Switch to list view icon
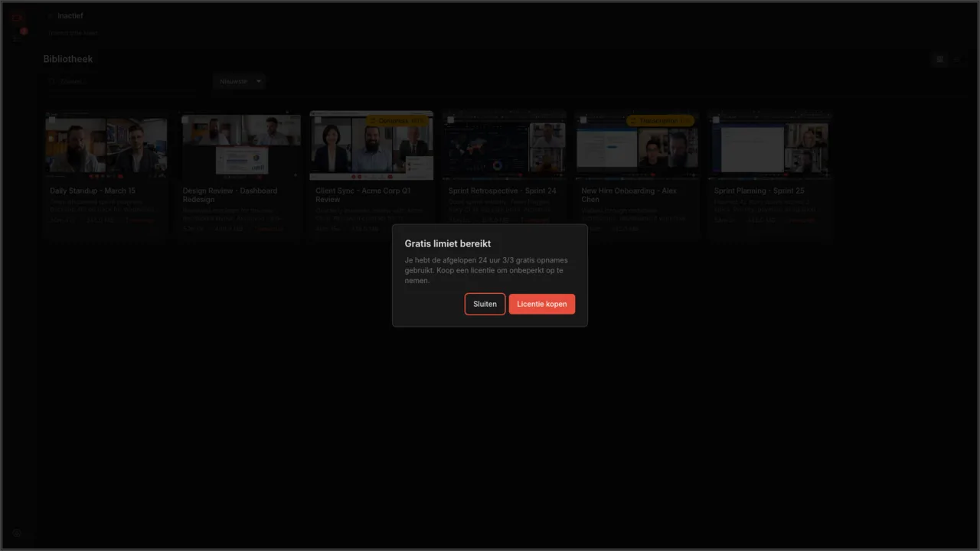The width and height of the screenshot is (980, 551). click(956, 59)
